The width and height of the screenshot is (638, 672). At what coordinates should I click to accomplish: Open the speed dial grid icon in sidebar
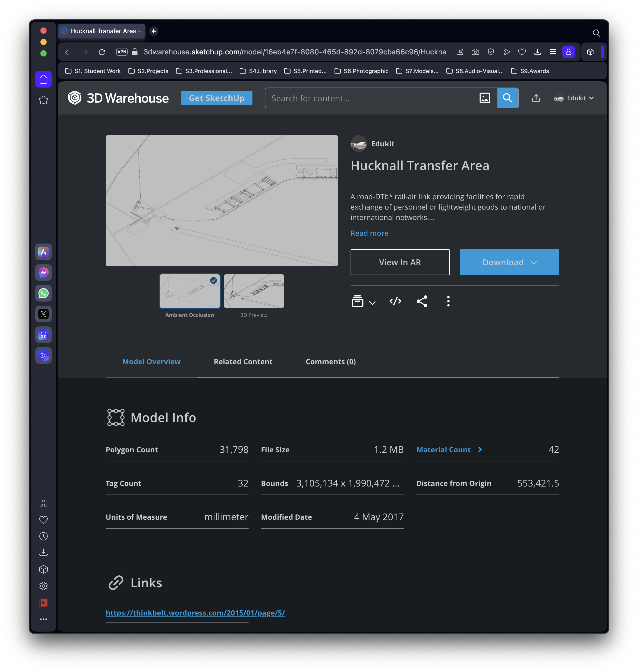tap(44, 503)
